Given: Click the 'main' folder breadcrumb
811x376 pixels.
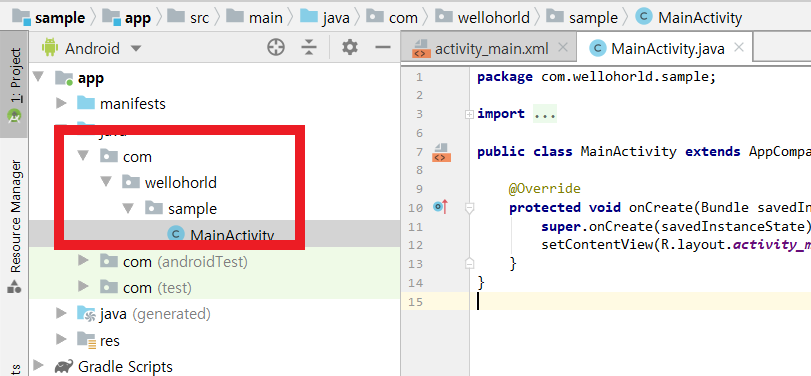Looking at the screenshot, I should click(x=255, y=18).
